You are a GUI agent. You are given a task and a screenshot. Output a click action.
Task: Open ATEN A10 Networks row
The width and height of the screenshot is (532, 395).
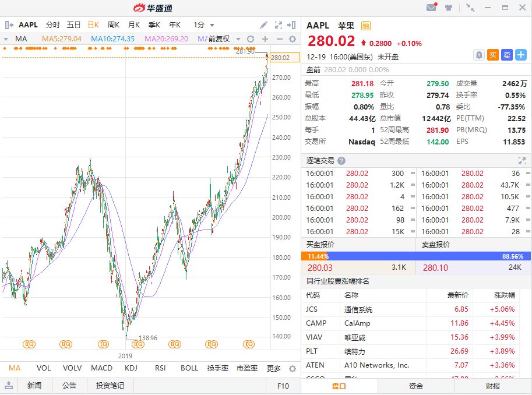[x=411, y=365]
